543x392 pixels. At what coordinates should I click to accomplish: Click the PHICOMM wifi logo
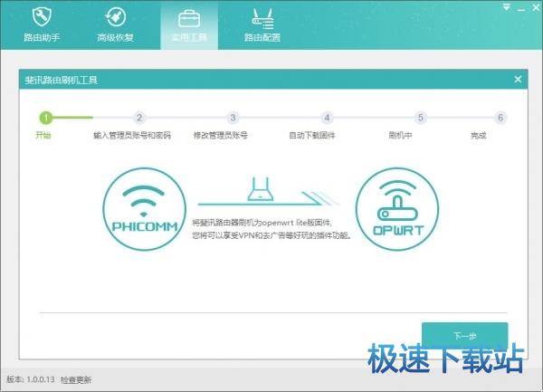pos(145,209)
